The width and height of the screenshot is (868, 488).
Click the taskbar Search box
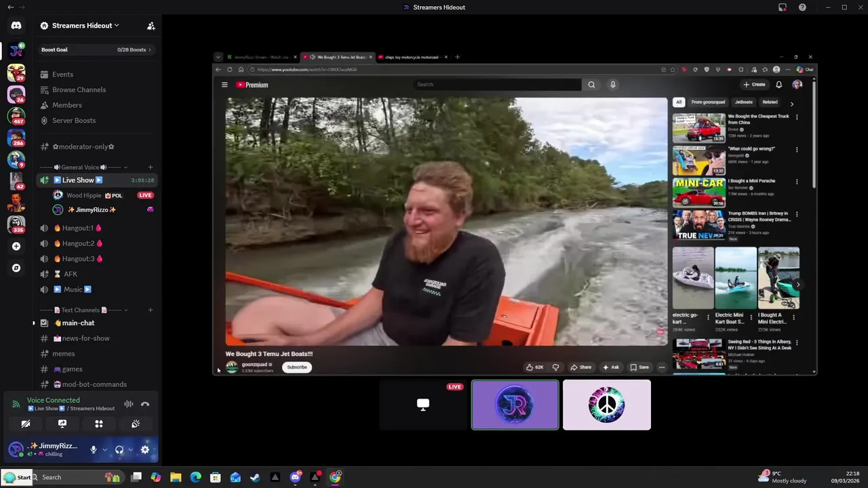78,477
